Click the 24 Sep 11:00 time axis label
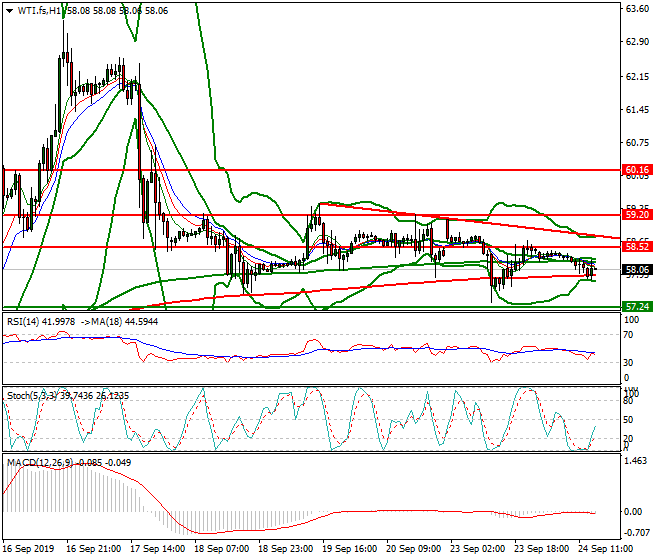The image size is (660, 560). tap(606, 549)
